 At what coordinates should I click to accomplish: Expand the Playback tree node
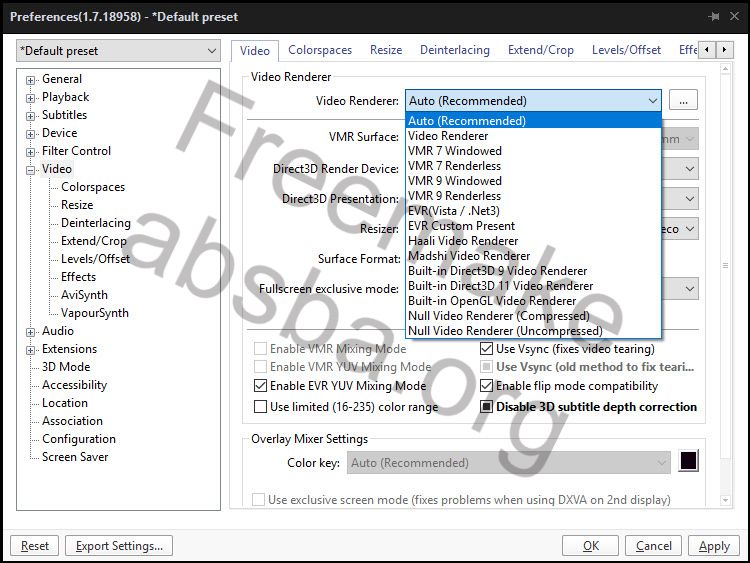click(31, 98)
